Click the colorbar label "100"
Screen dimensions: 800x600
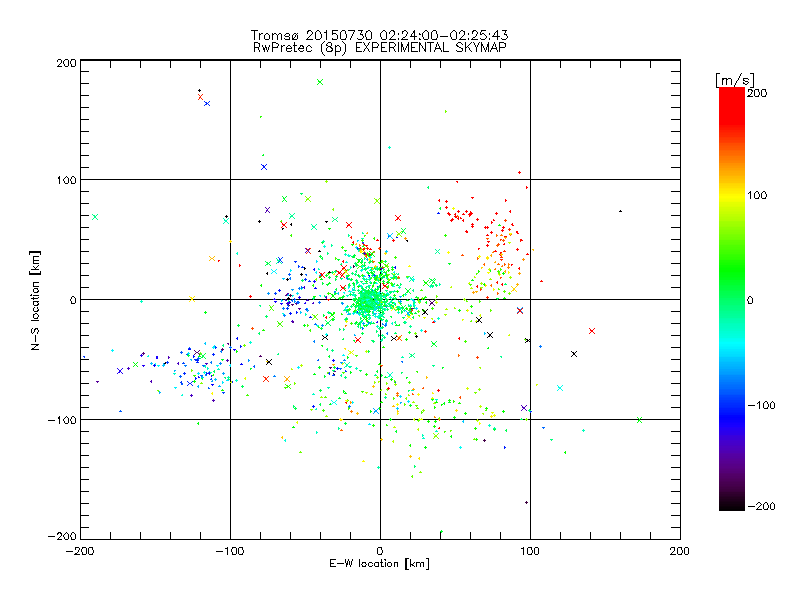(x=757, y=195)
